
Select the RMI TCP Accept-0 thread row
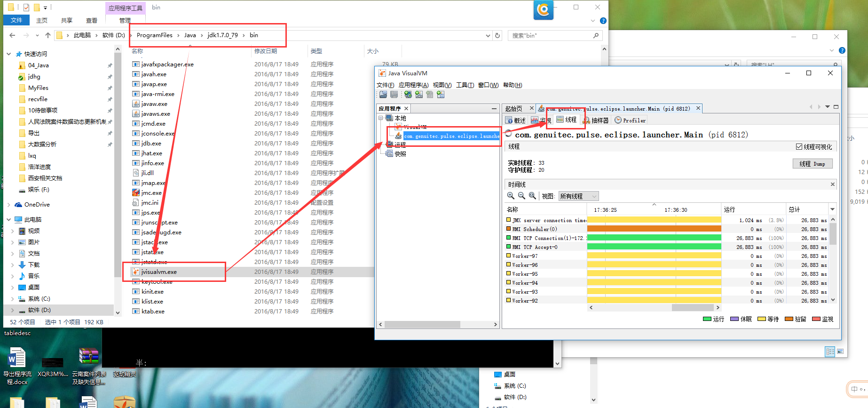click(x=668, y=247)
